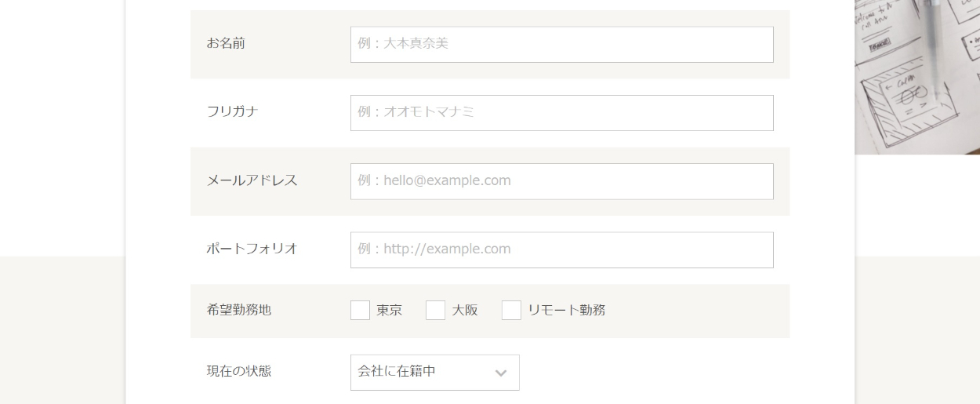Click the 現在の状態 row label
980x404 pixels.
pyautogui.click(x=239, y=371)
